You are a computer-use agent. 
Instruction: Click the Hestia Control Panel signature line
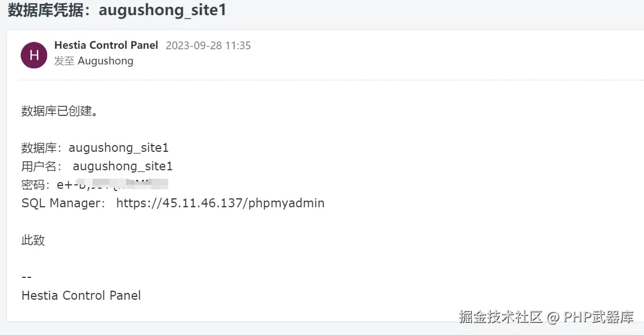tap(81, 295)
